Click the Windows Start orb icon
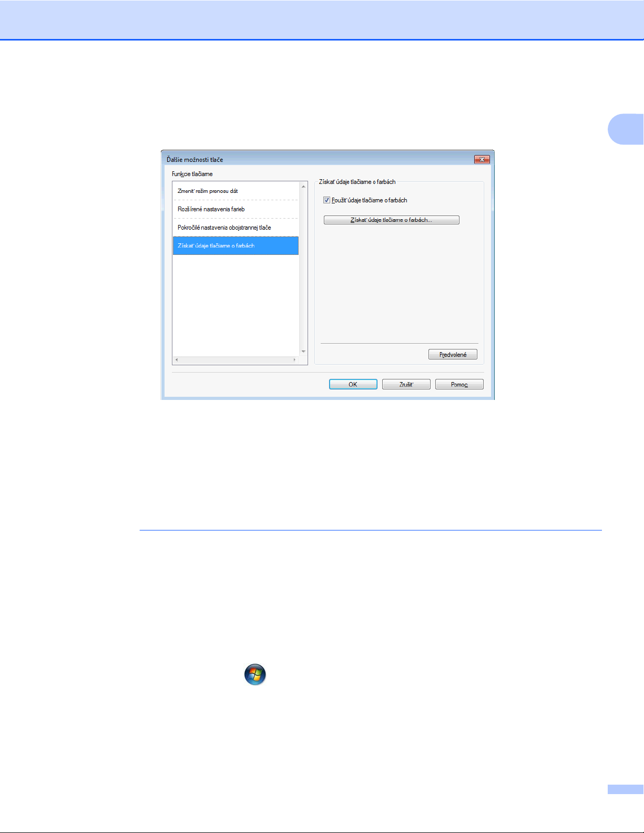Image resolution: width=644 pixels, height=833 pixels. (x=255, y=674)
